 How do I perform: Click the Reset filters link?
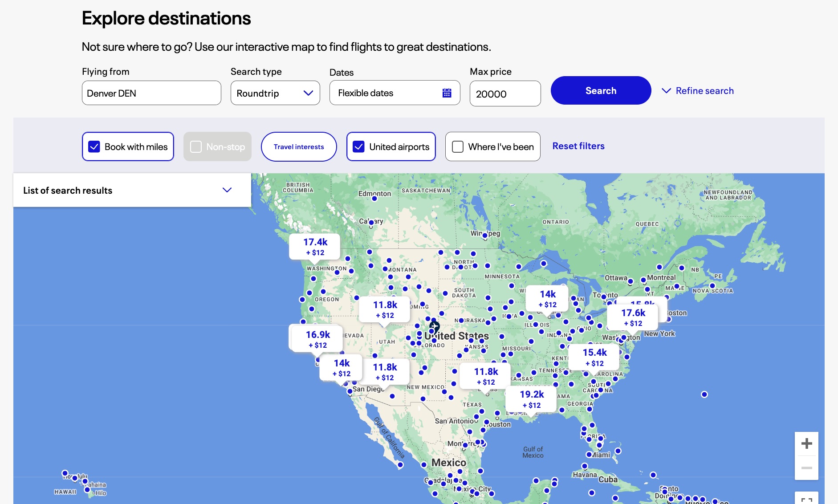(x=578, y=146)
